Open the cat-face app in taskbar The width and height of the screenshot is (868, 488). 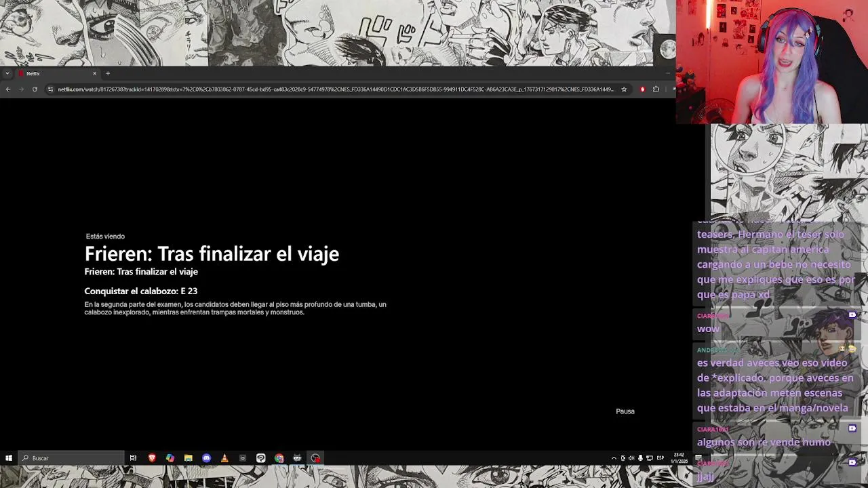(297, 458)
